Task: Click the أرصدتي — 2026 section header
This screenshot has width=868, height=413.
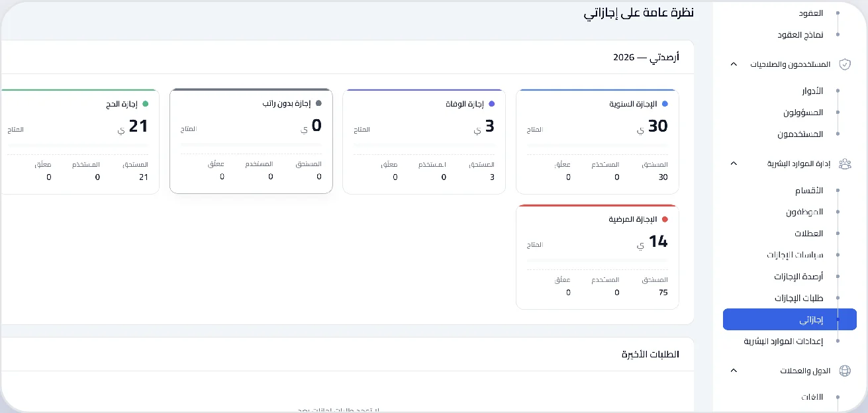Action: pos(646,58)
